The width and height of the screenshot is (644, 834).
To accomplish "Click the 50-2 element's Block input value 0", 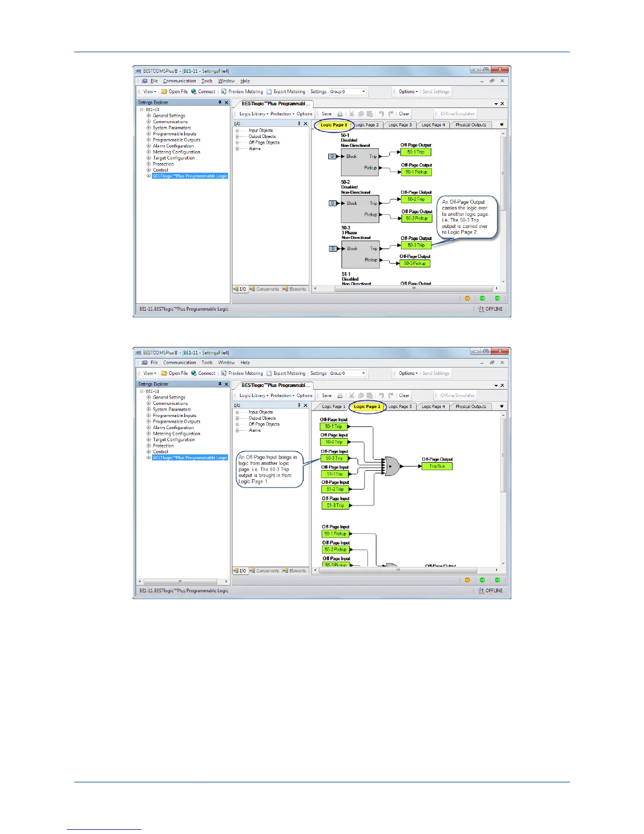I will pos(333,203).
